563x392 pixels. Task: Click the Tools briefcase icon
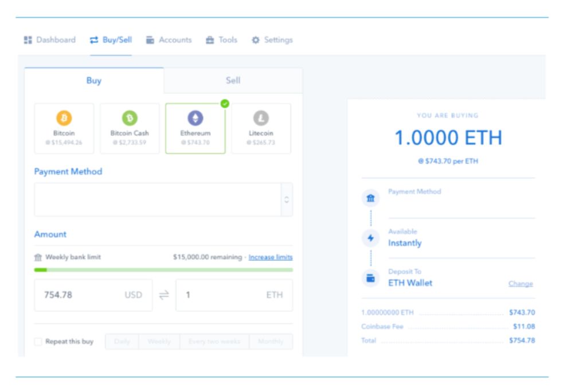[210, 40]
